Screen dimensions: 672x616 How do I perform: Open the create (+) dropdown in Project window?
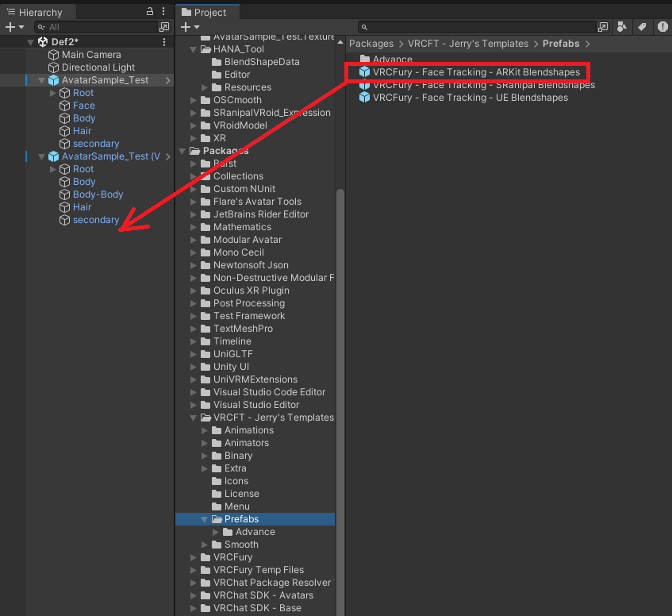[186, 26]
